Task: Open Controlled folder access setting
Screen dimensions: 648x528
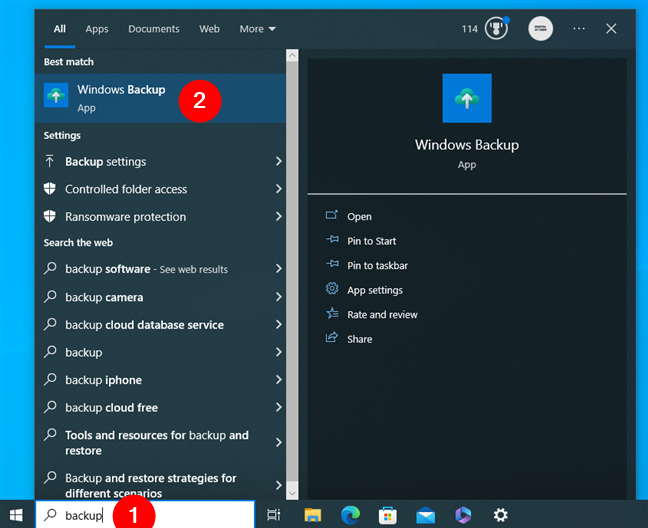Action: (160, 189)
